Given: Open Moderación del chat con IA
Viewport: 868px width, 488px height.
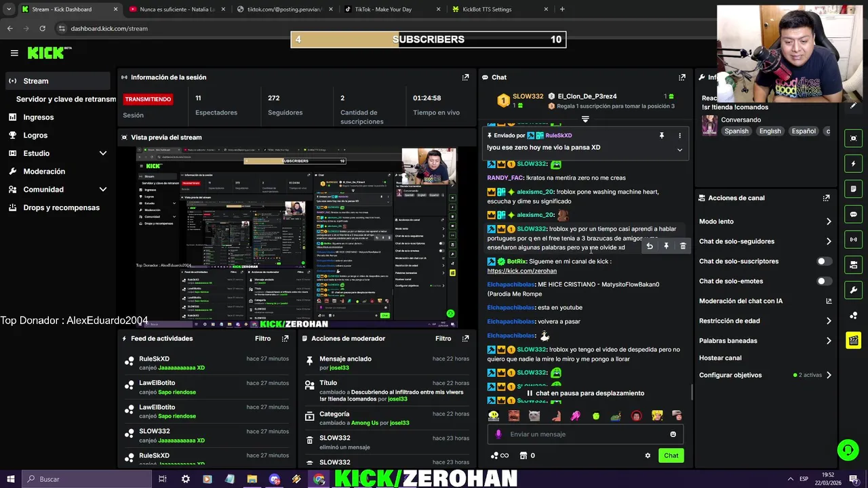Looking at the screenshot, I should point(765,301).
